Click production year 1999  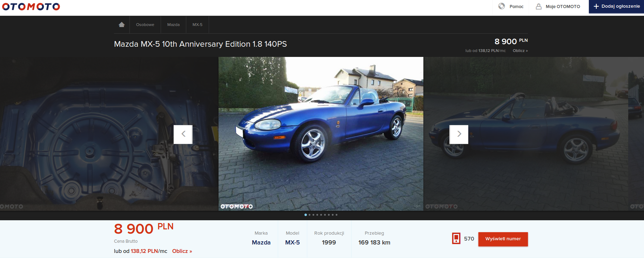coord(329,242)
